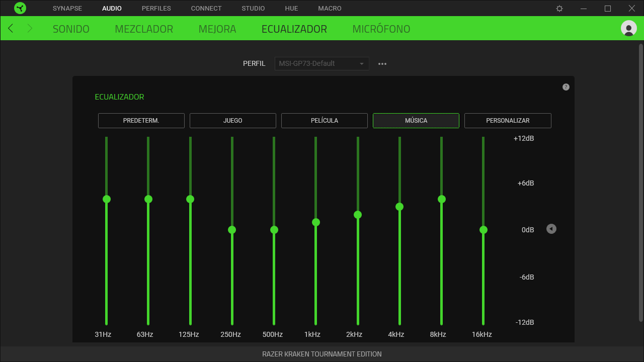Click the 8kHz slider handle

click(x=442, y=199)
